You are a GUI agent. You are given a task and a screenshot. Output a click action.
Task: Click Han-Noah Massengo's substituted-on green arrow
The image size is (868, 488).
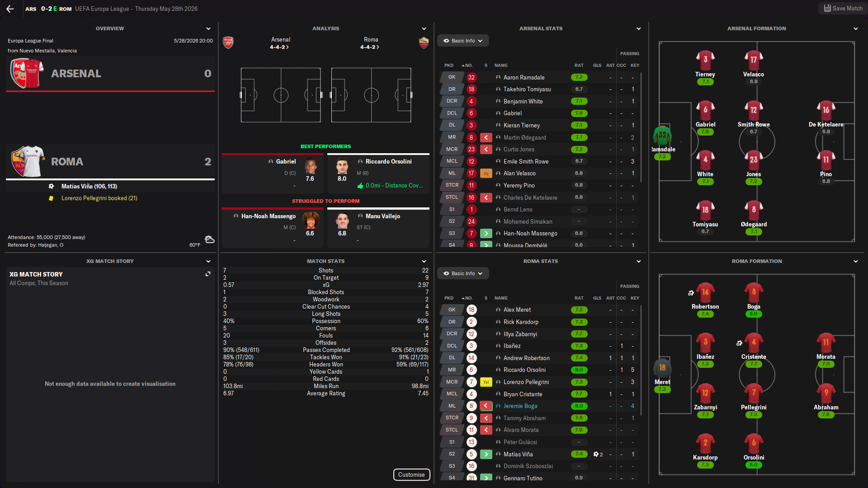[486, 233]
